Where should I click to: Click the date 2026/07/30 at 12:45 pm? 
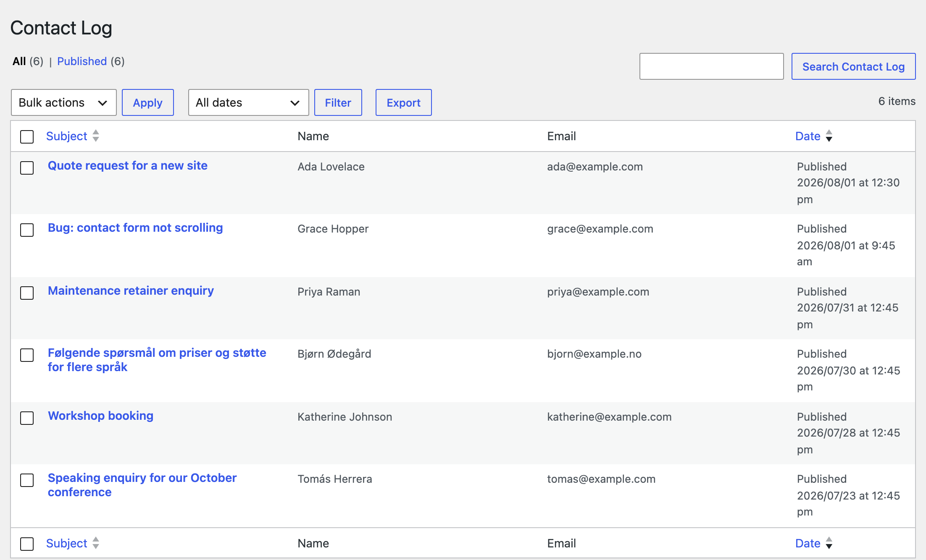[x=848, y=379]
